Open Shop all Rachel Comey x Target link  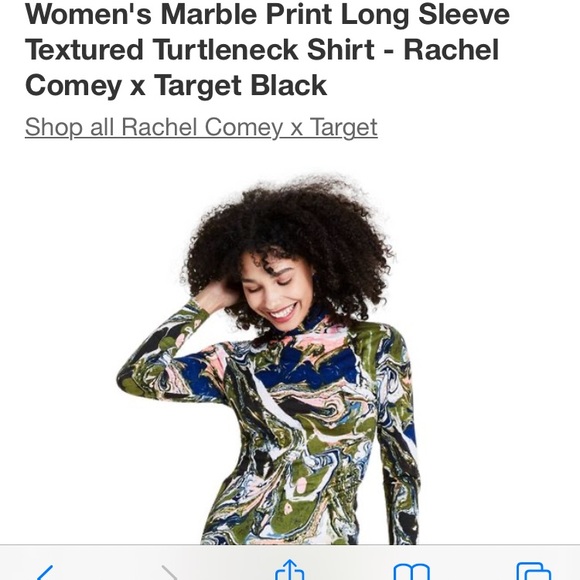[201, 127]
